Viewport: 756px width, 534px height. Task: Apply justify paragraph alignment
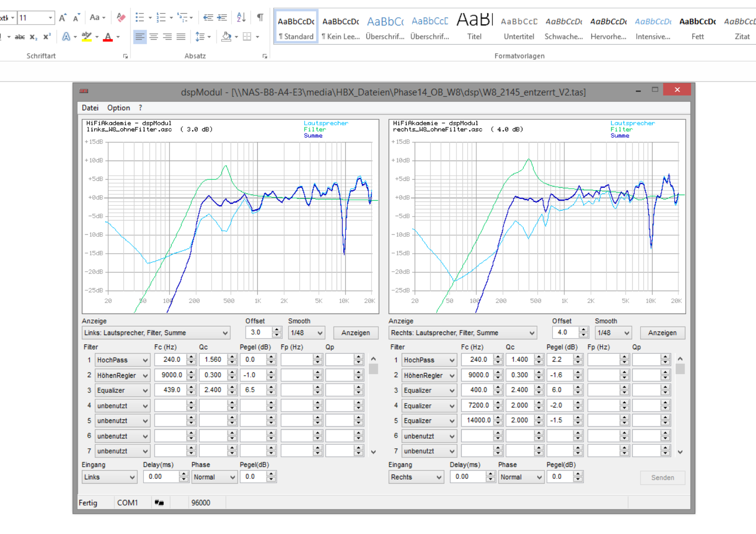coord(181,37)
